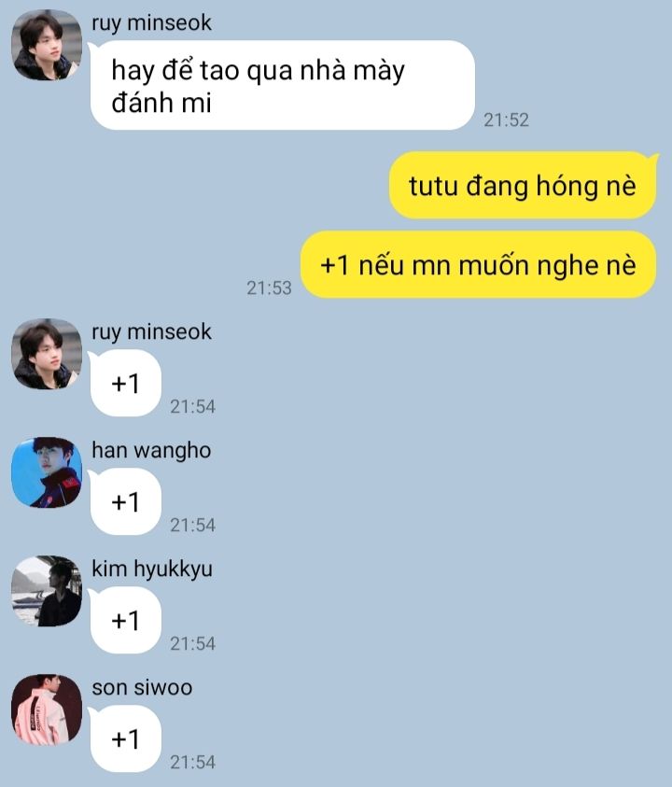672x787 pixels.
Task: Select the 'tutu đang hóng nè' yellow bubble
Action: point(523,185)
